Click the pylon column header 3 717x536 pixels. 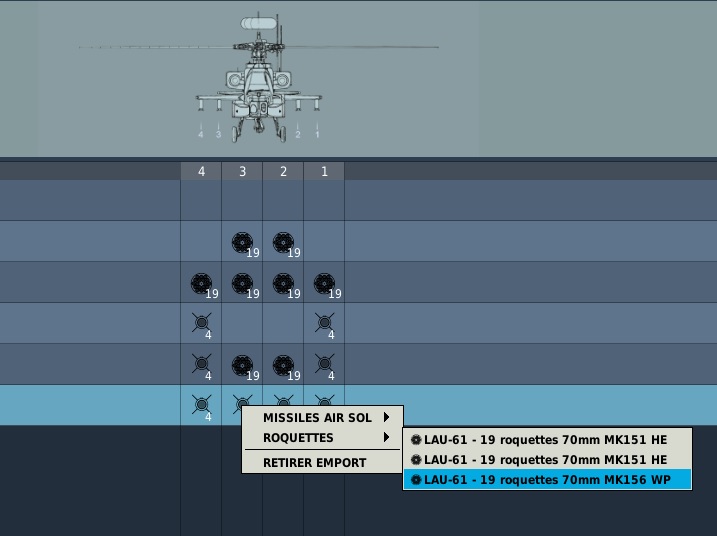(242, 172)
